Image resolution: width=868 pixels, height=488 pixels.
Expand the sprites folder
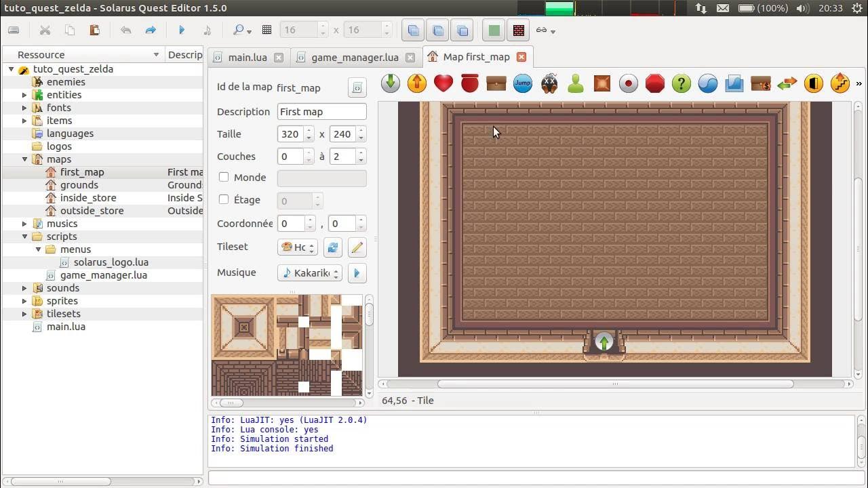pyautogui.click(x=24, y=301)
